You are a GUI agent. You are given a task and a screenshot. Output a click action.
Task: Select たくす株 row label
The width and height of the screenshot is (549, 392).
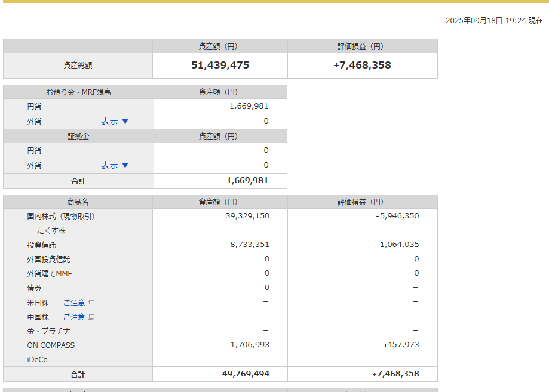click(51, 231)
